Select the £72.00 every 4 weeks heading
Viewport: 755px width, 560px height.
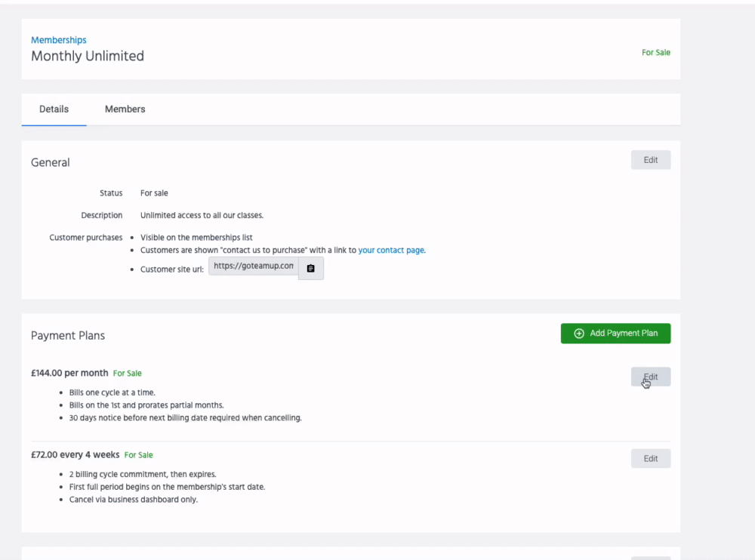(x=75, y=455)
